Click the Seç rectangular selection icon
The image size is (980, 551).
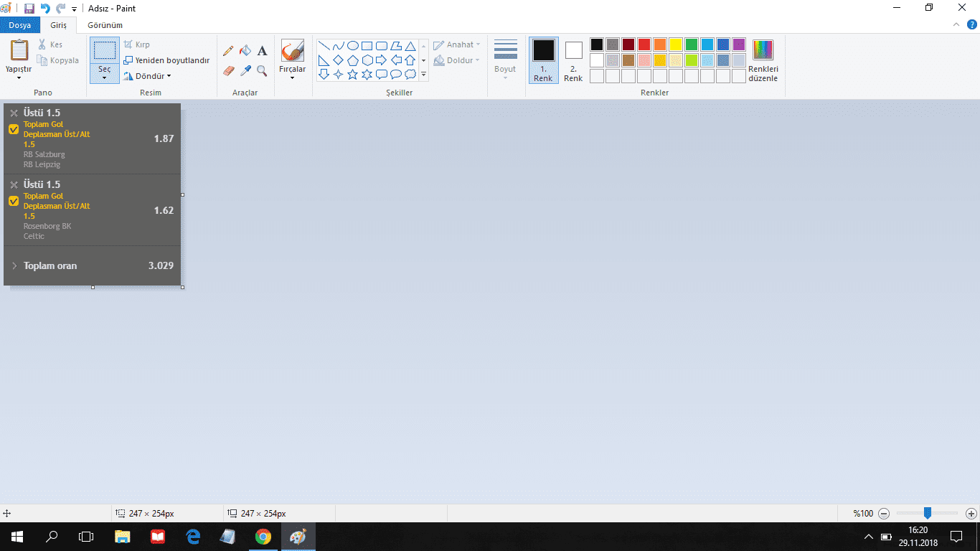pyautogui.click(x=105, y=50)
